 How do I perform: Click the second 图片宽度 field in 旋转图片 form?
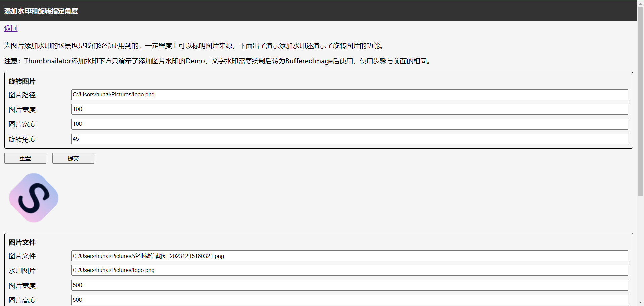(x=235, y=124)
